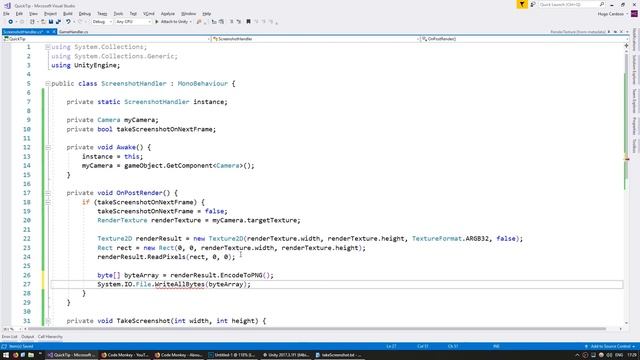Click Add to Source Control in status bar
This screenshot has width=640, height=360.
(x=610, y=347)
